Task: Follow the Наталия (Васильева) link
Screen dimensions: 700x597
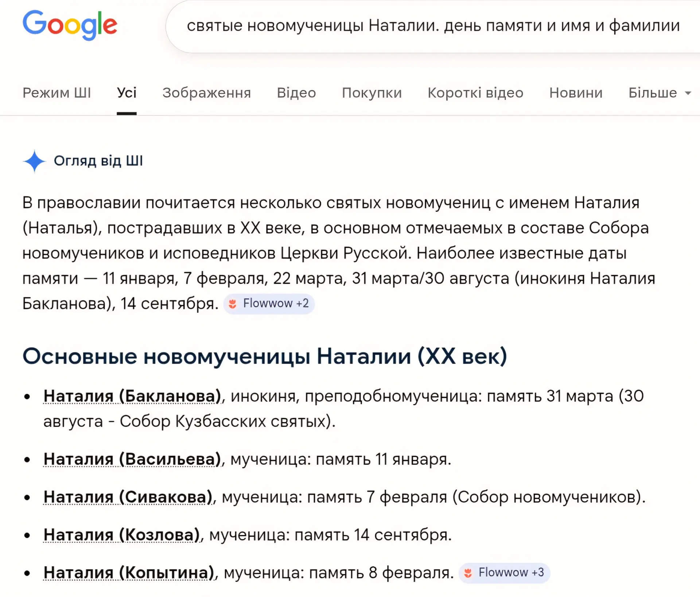Action: (132, 459)
